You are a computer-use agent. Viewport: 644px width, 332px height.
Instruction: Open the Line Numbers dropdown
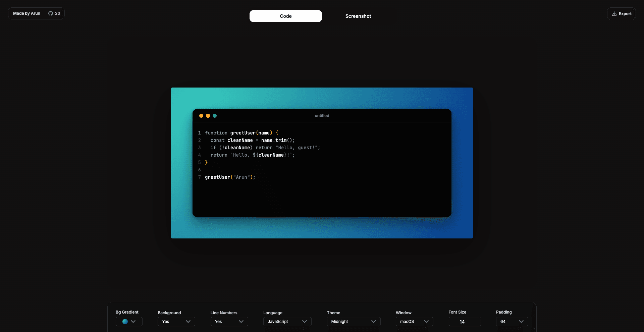point(229,322)
